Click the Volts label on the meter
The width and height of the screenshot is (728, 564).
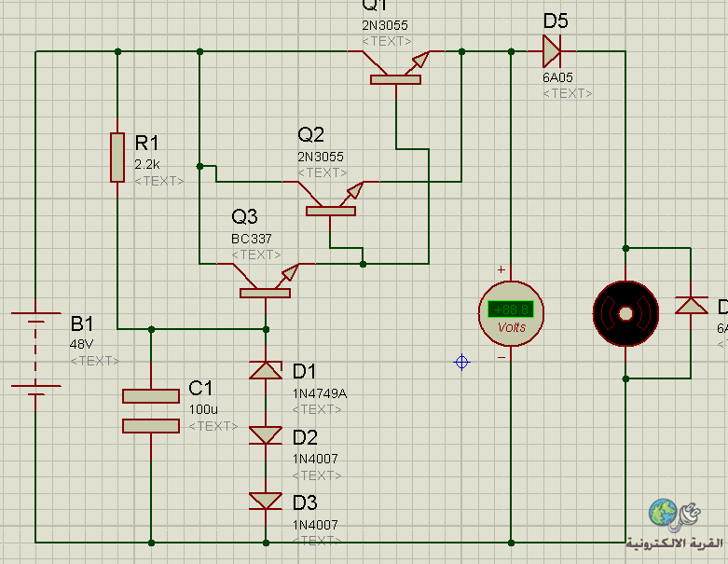(511, 328)
